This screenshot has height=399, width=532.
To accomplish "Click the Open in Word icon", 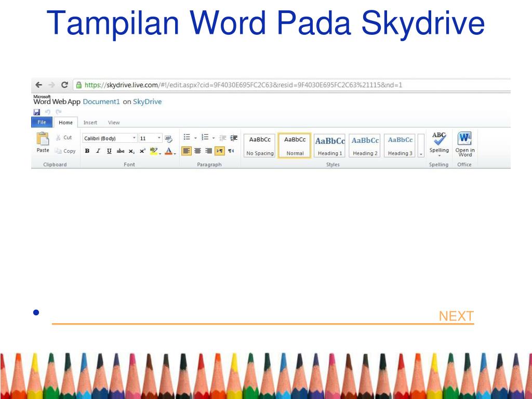I will tap(464, 138).
